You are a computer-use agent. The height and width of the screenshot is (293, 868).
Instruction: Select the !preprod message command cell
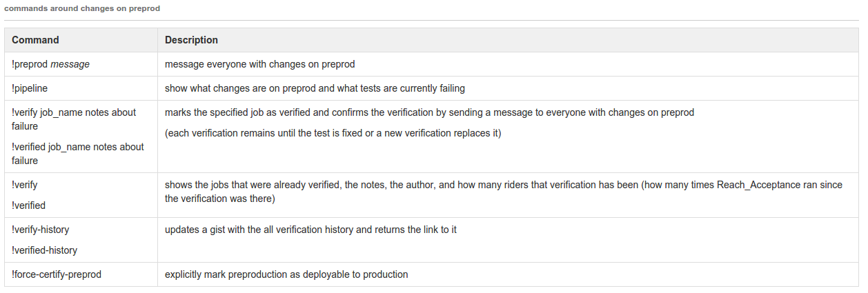(x=81, y=64)
